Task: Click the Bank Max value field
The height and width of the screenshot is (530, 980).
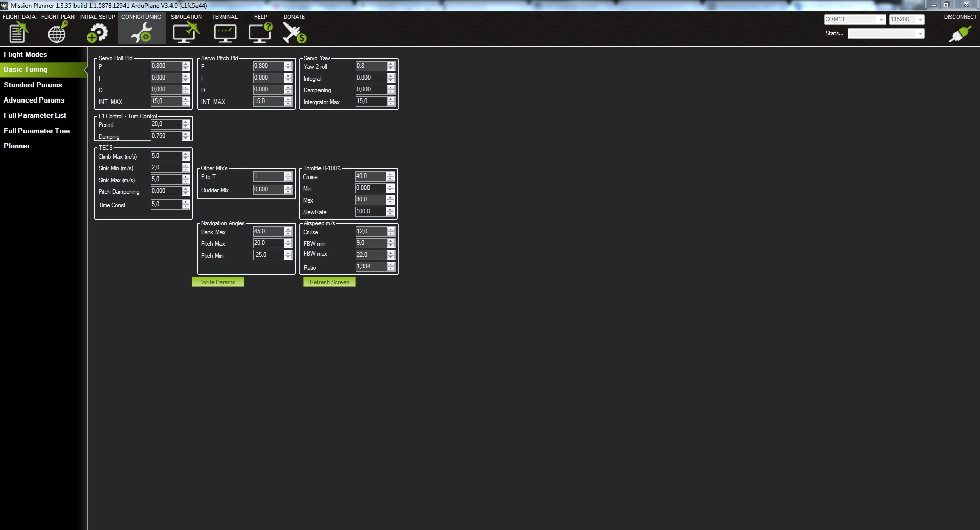Action: [268, 232]
